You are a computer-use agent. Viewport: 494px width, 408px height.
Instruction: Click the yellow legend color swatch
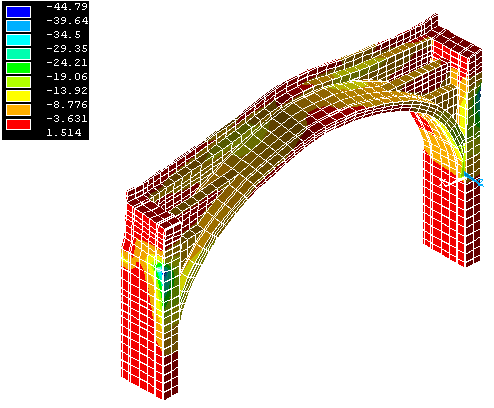[x=19, y=96]
